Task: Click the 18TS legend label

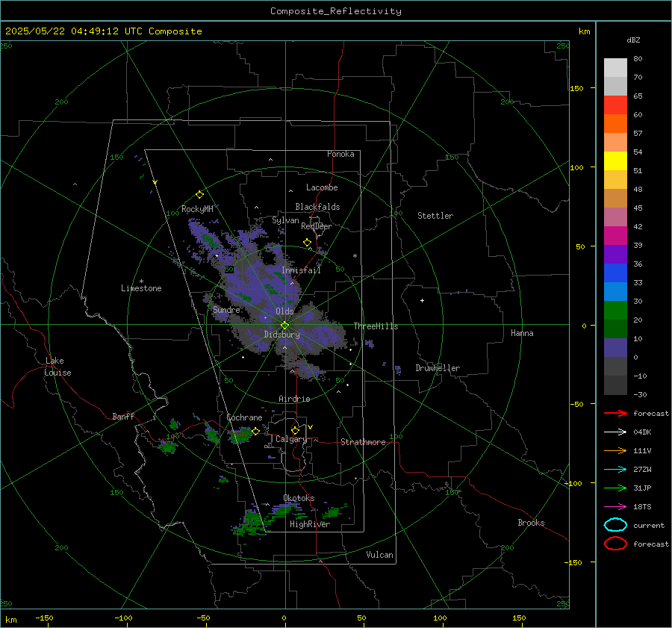Action: coord(642,507)
